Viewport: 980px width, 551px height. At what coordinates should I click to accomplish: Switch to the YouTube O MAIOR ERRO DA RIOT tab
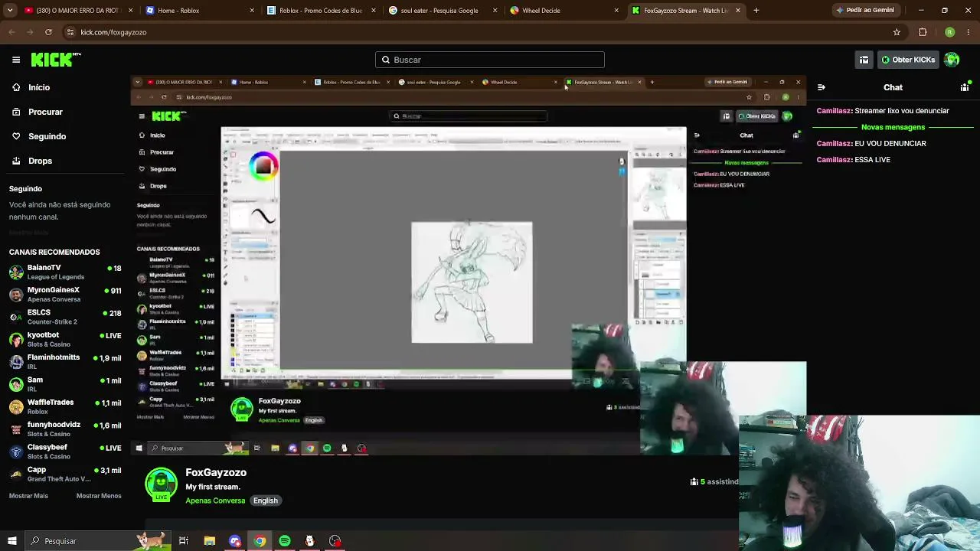point(77,11)
